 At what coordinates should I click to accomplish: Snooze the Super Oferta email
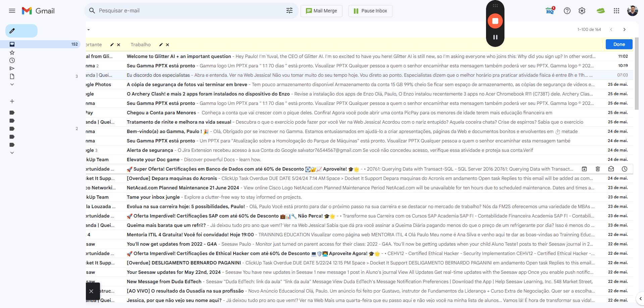pos(625,169)
